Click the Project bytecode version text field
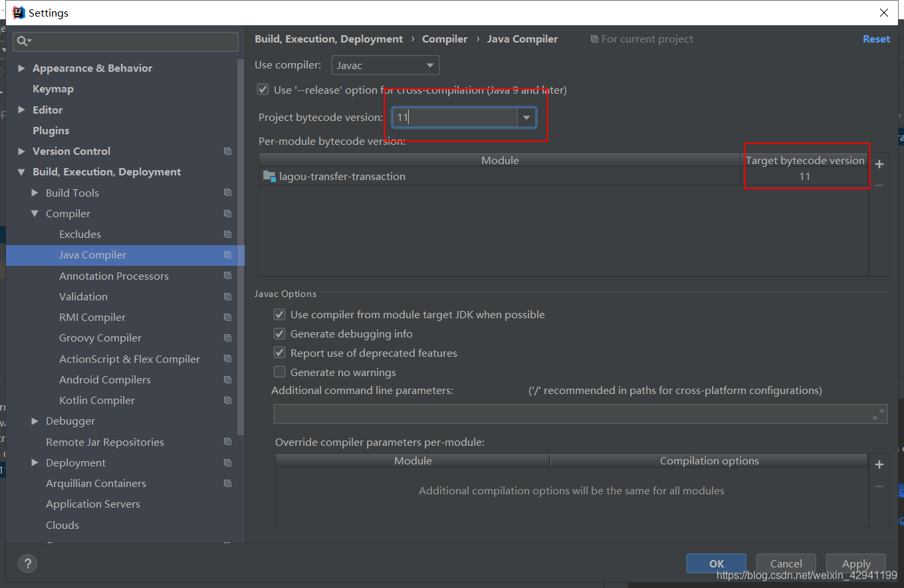 (455, 118)
